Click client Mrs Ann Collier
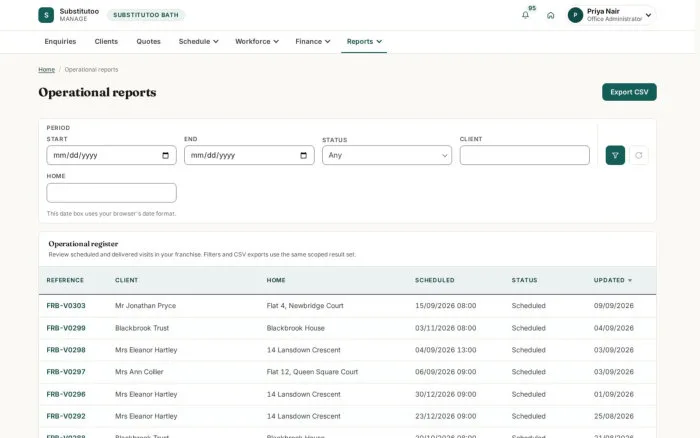 tap(139, 372)
